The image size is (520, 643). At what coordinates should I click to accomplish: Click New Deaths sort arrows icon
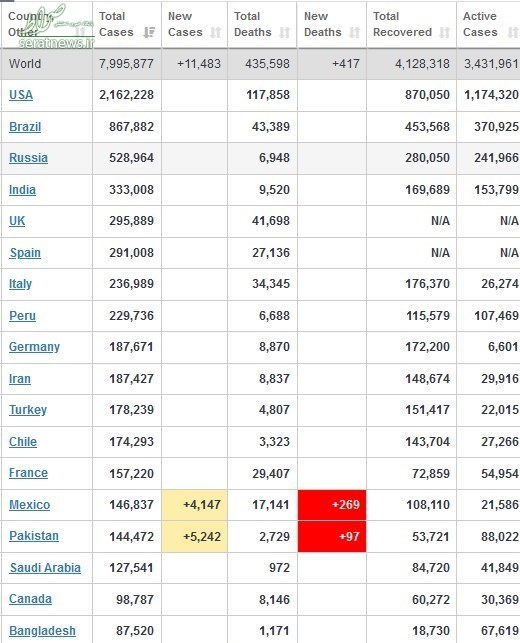coord(355,32)
